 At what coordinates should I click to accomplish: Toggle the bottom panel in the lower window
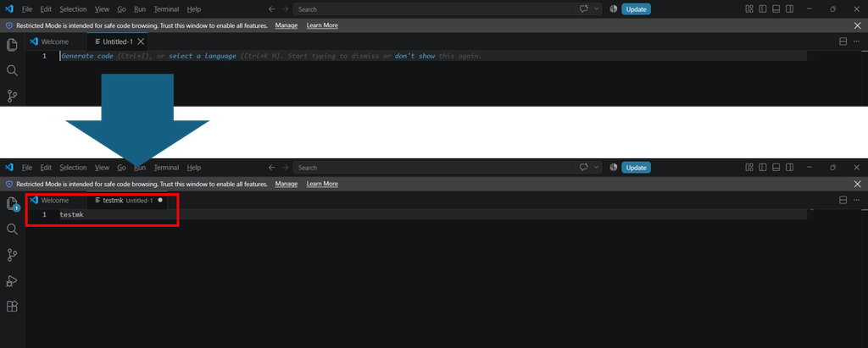[x=776, y=168]
